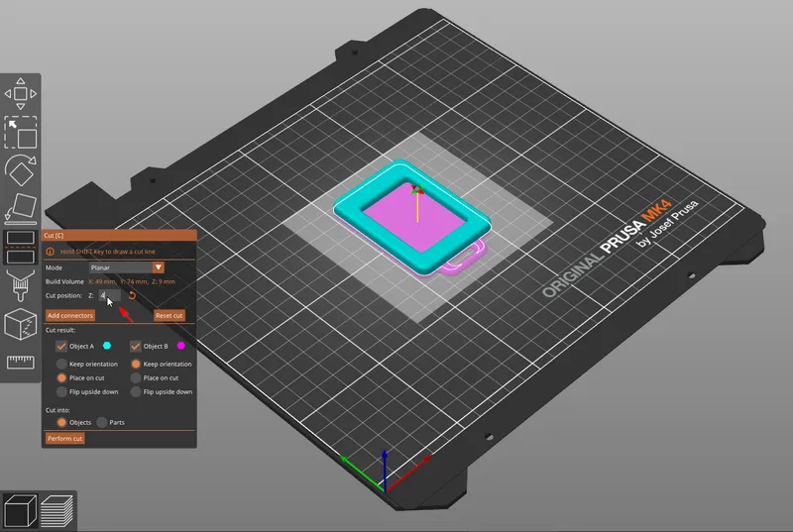Image resolution: width=793 pixels, height=532 pixels.
Task: Switch to sliced layers preview icon
Action: (57, 510)
